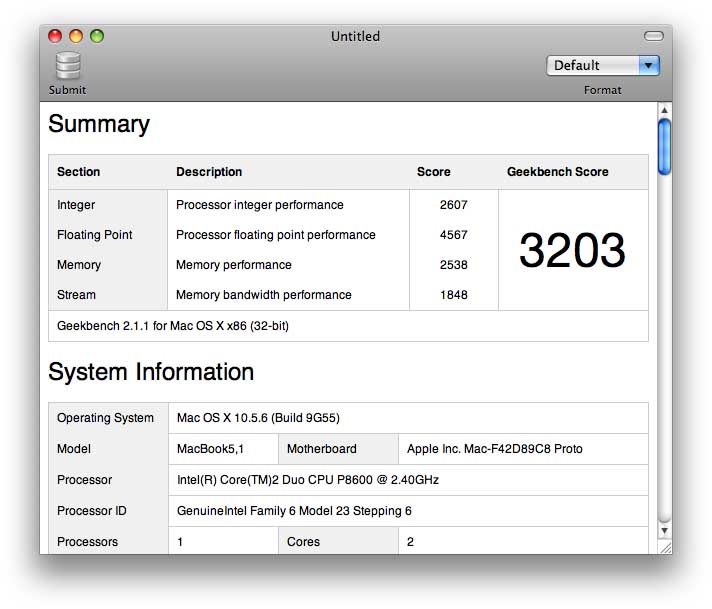Click 'Mac OS X 10.5.6 (Build 9G55)' value
This screenshot has height=609, width=712.
tap(258, 418)
